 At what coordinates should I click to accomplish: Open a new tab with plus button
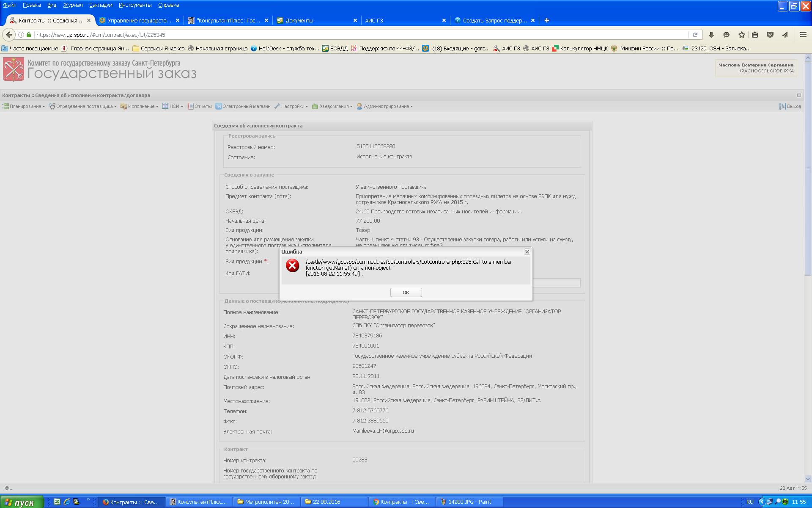point(546,20)
